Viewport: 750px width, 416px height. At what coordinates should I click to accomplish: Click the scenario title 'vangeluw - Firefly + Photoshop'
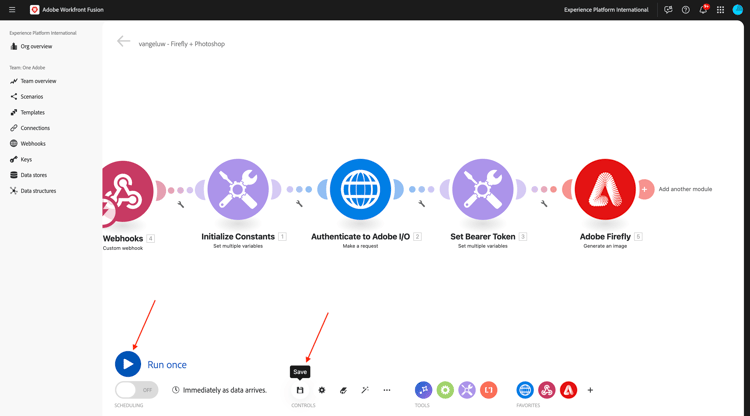(x=182, y=44)
